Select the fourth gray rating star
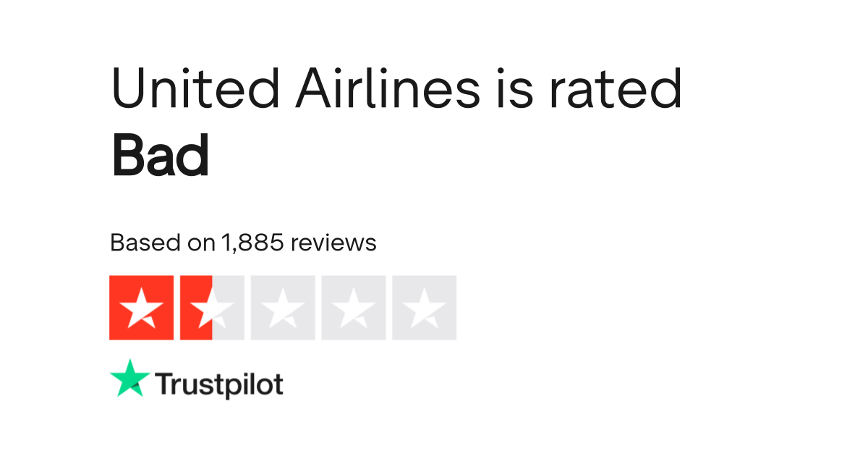 tap(354, 307)
